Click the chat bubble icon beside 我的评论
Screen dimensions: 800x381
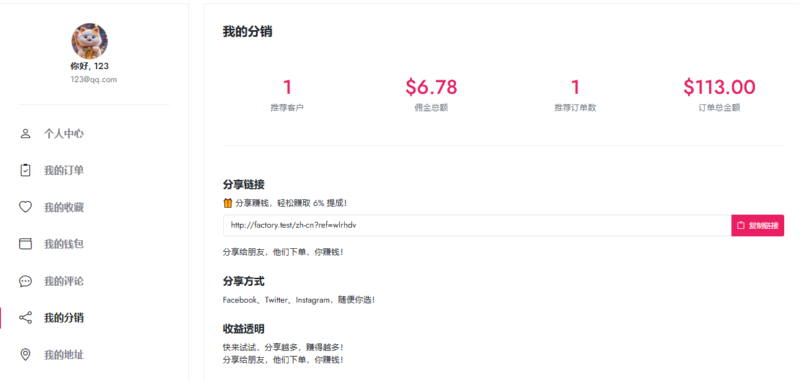(x=25, y=281)
